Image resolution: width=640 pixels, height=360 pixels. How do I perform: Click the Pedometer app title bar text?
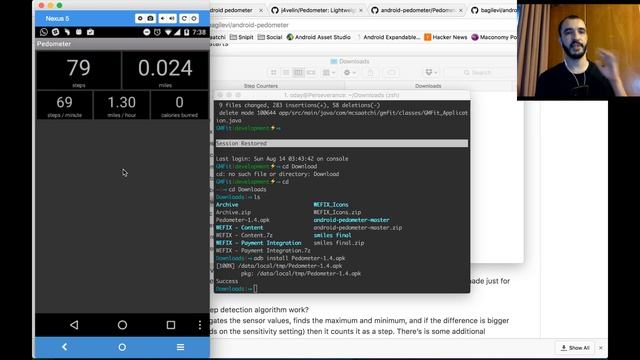point(54,44)
